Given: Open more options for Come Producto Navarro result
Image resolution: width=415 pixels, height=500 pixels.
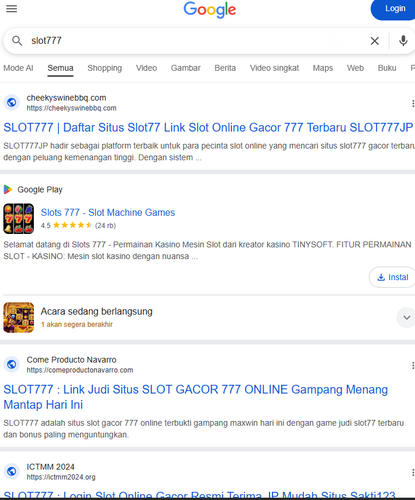Looking at the screenshot, I should point(413,366).
